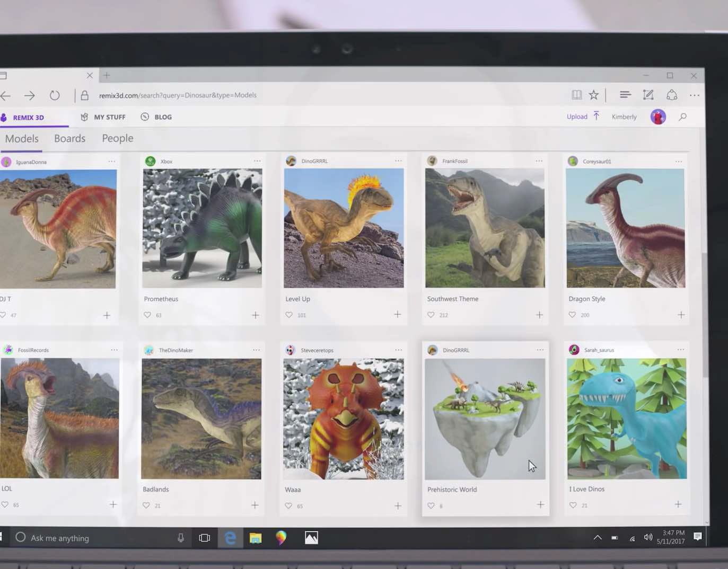Refresh the remix3d.com page
The height and width of the screenshot is (569, 728).
pos(55,95)
